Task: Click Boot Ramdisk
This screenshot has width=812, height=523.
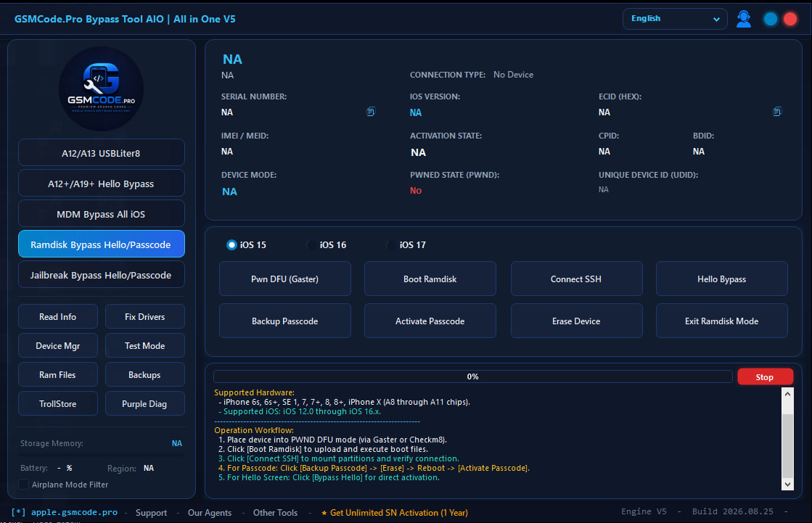Action: click(x=430, y=279)
